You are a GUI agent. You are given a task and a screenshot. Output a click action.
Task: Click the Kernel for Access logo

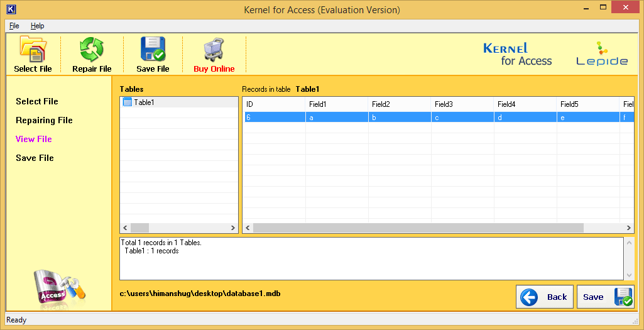point(518,54)
